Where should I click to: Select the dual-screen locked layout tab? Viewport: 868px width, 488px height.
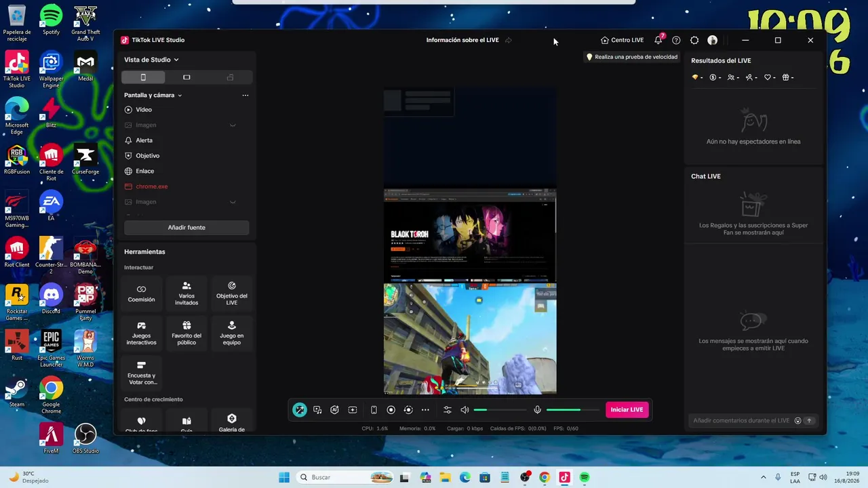tap(230, 77)
